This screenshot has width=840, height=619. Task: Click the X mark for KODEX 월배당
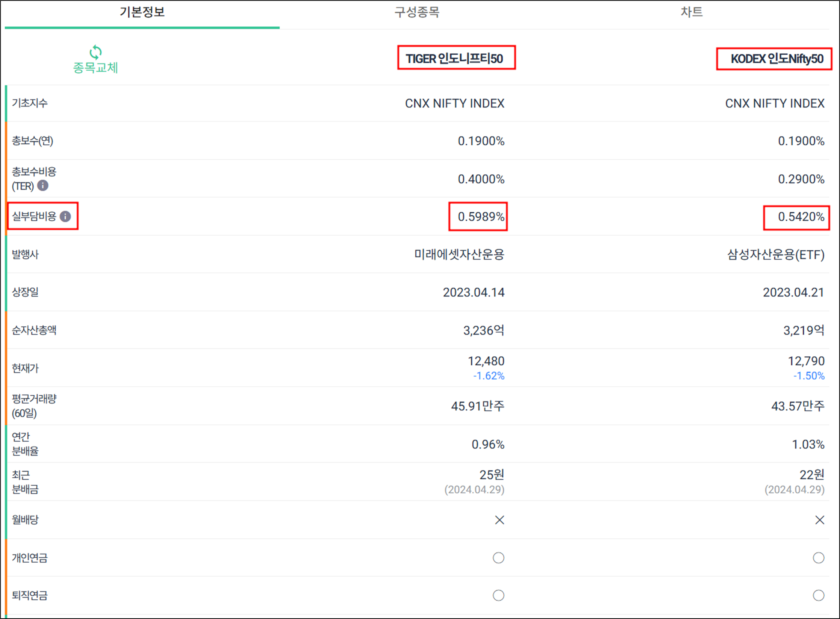(820, 520)
